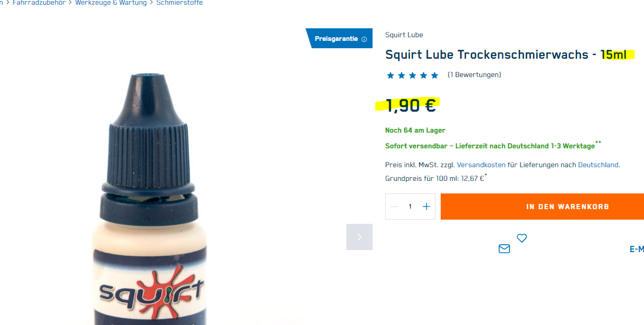The image size is (644, 325).
Task: Open the Versandkosten link
Action: point(481,165)
